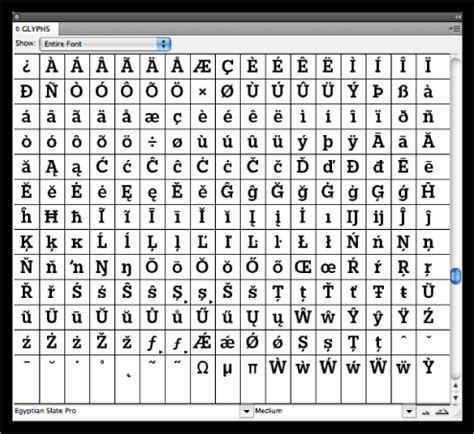Select the Ď capital D caron glyph
The image size is (474, 434).
point(303,167)
